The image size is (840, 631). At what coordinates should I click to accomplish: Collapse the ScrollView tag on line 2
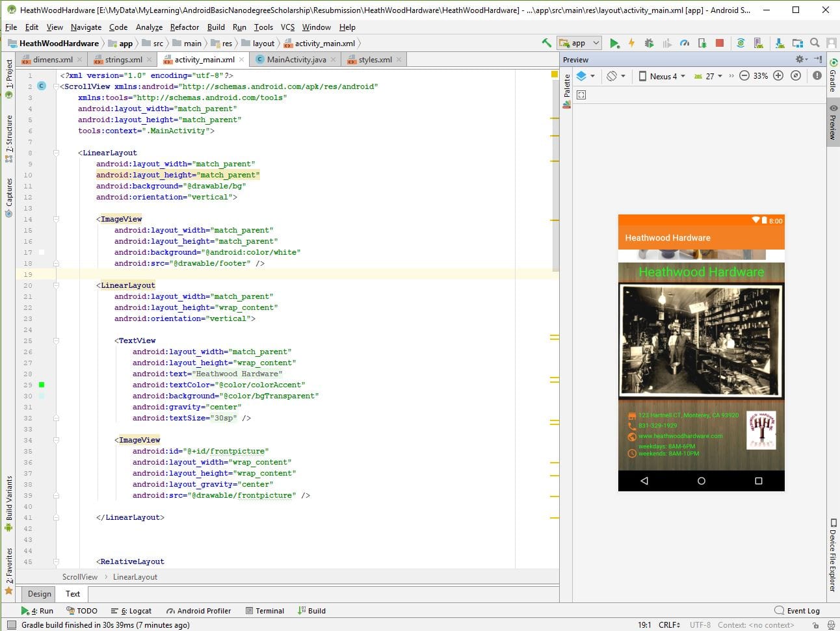57,86
